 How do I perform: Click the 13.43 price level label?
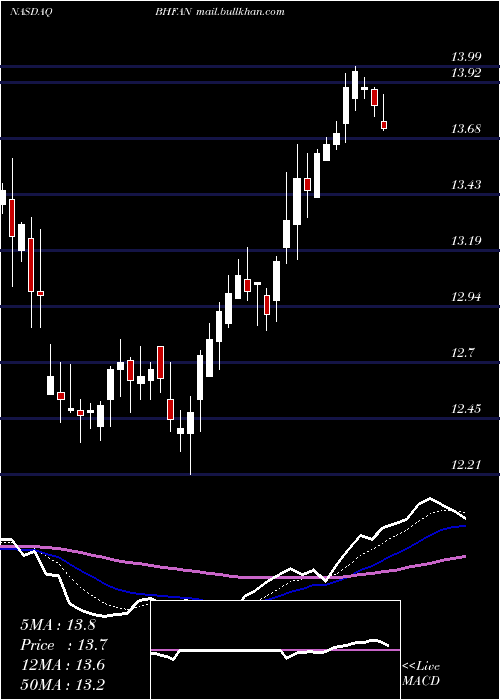[466, 185]
